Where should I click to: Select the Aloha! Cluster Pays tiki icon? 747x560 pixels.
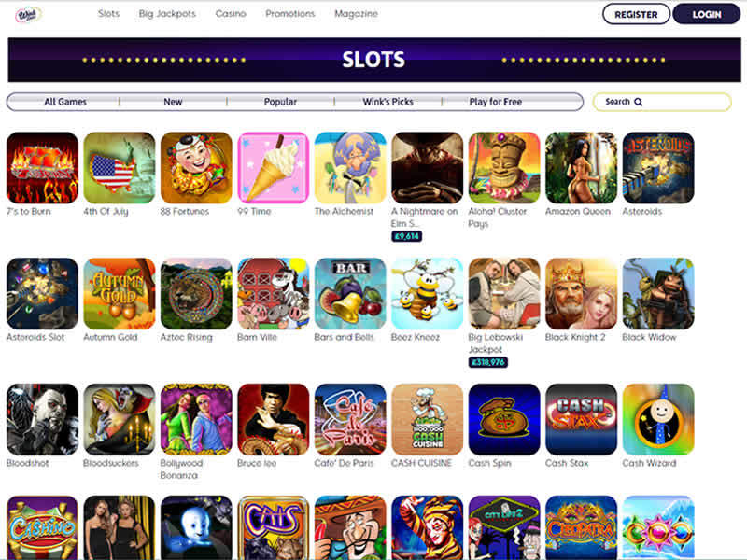(x=504, y=168)
